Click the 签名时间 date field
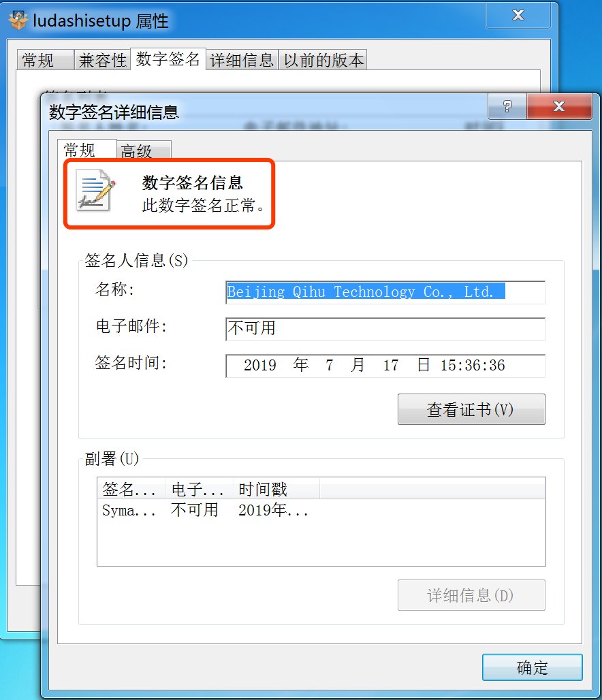The height and width of the screenshot is (700, 602). coord(385,366)
